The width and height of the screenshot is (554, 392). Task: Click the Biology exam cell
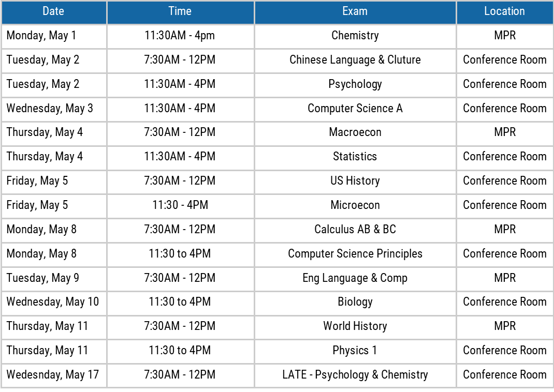click(355, 302)
